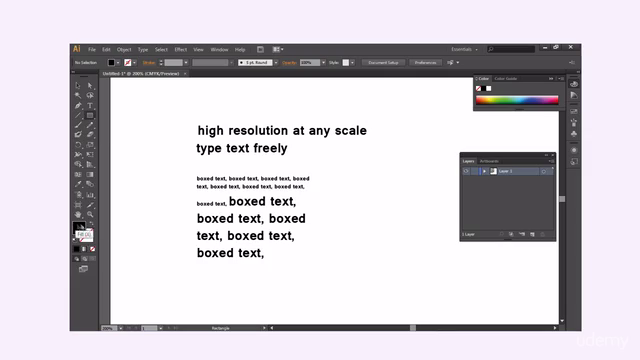640x360 pixels.
Task: Set paint mode to Gradient in toolbar
Action: coord(84,249)
